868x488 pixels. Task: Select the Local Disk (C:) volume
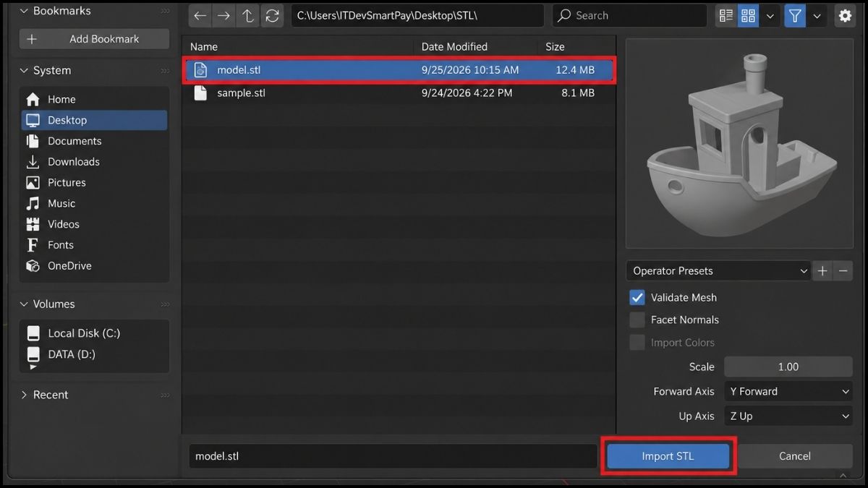pyautogui.click(x=95, y=333)
